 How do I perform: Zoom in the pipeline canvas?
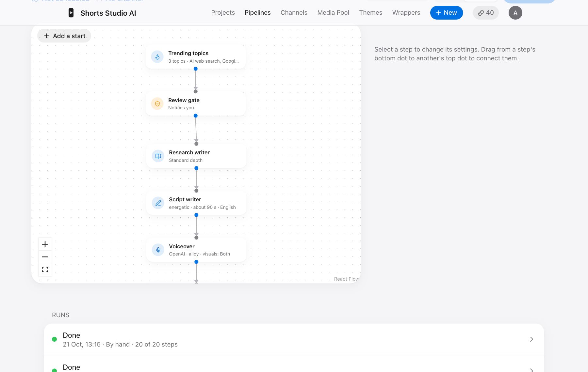45,244
